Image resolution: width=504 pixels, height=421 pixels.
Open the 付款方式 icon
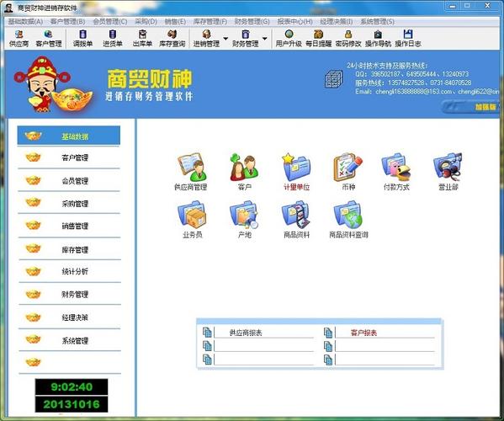[x=396, y=168]
